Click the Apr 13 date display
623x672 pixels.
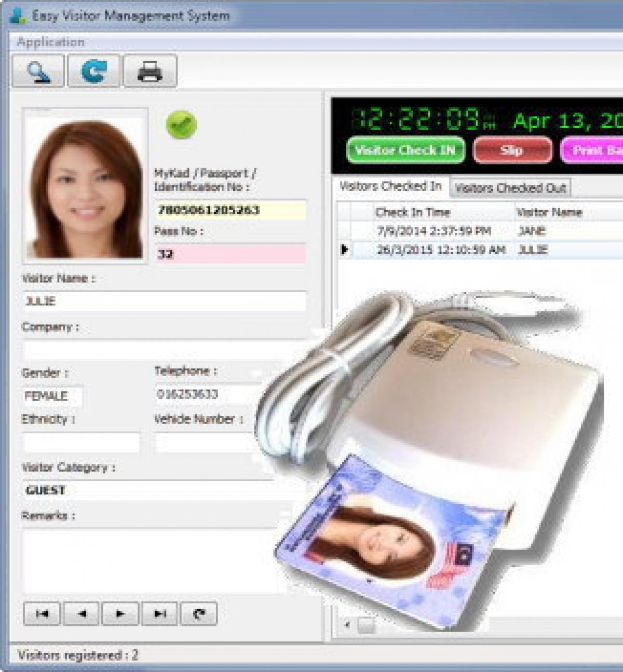coord(568,120)
